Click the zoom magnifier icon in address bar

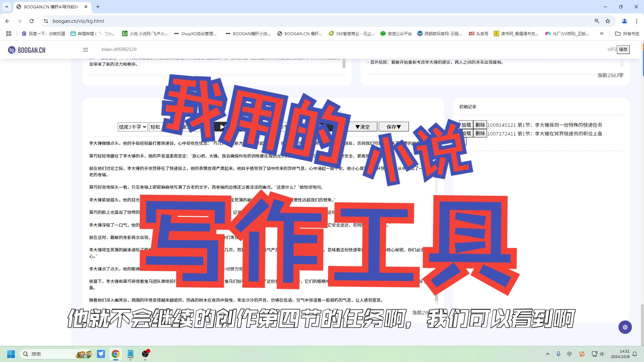[x=597, y=21]
